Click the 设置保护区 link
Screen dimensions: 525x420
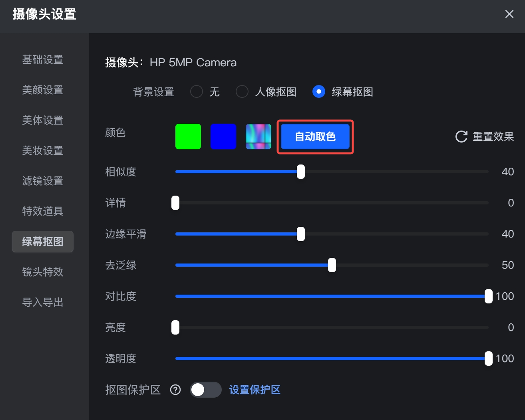click(255, 390)
